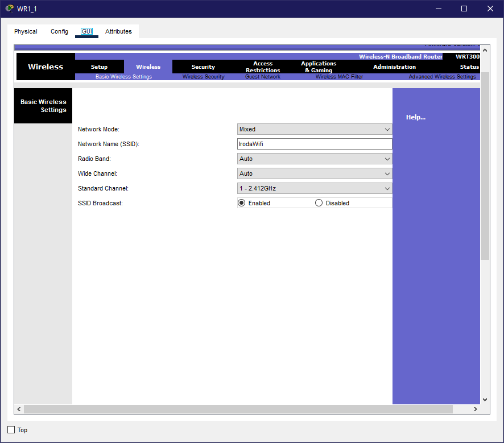Click the Packet Tracer icon in title bar
Image resolution: width=504 pixels, height=443 pixels.
click(10, 9)
